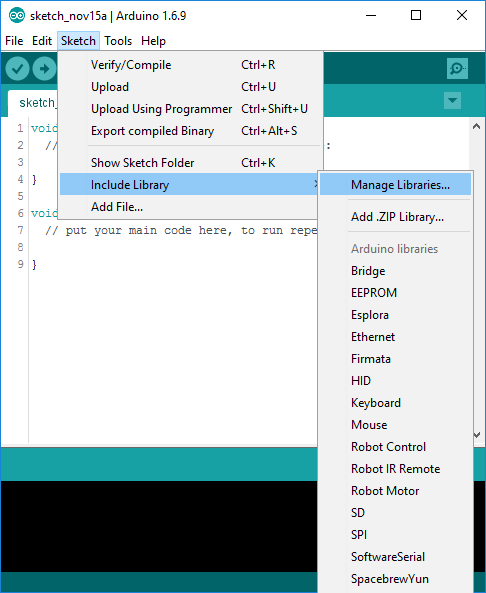The image size is (486, 593).
Task: Click line number 5 in the gutter
Action: click(20, 196)
